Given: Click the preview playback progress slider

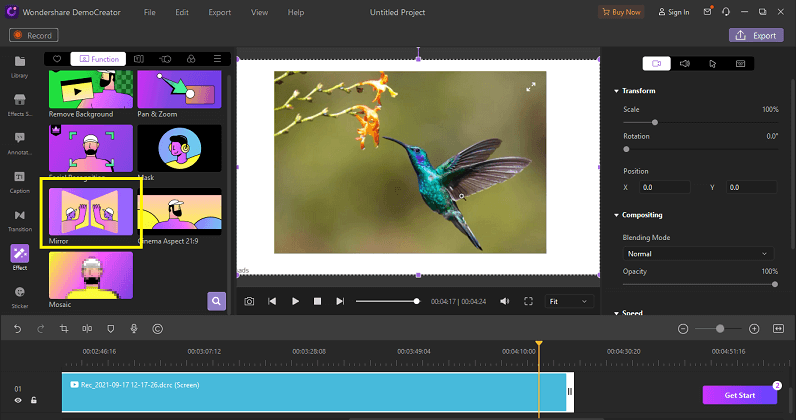Looking at the screenshot, I should pyautogui.click(x=388, y=302).
